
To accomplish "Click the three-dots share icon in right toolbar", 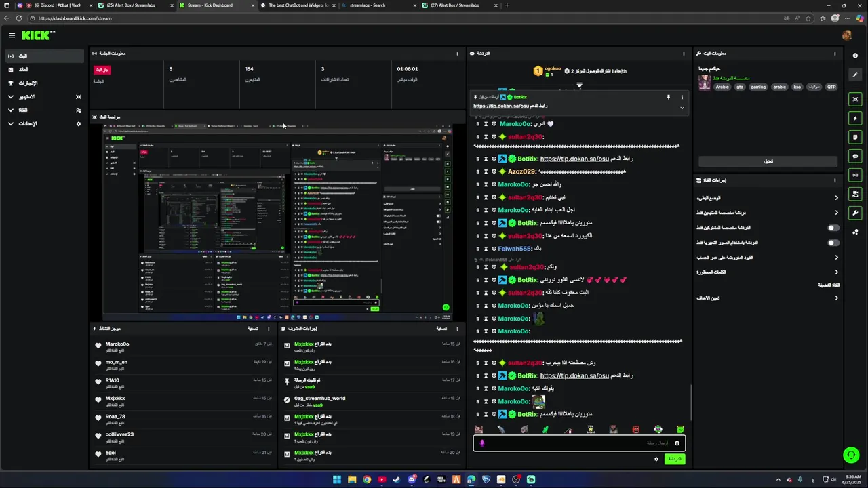I will click(x=855, y=232).
